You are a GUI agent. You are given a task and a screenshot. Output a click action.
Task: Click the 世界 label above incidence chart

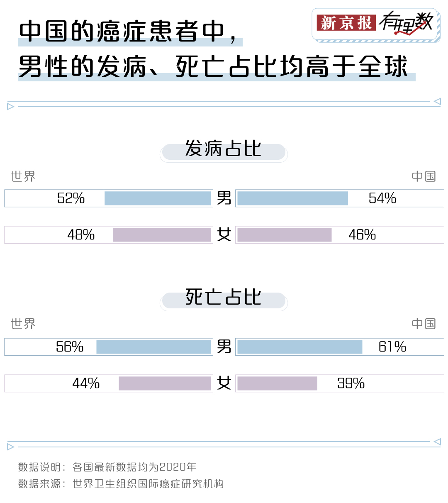click(x=23, y=176)
